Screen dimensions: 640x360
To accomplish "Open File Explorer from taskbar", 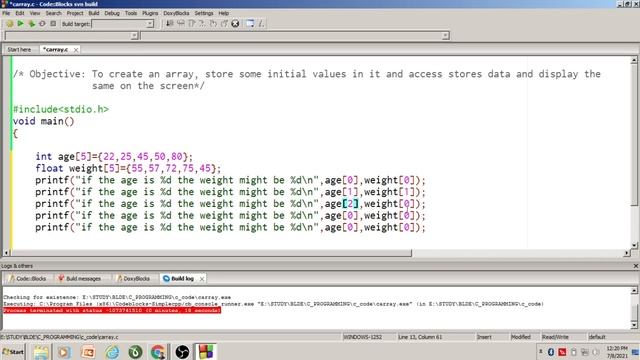I will [x=41, y=352].
